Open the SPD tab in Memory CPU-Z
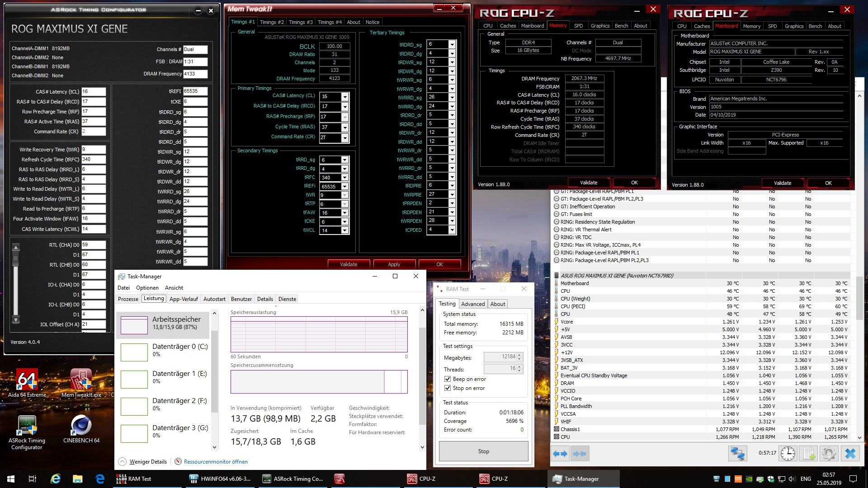868x488 pixels. [578, 26]
